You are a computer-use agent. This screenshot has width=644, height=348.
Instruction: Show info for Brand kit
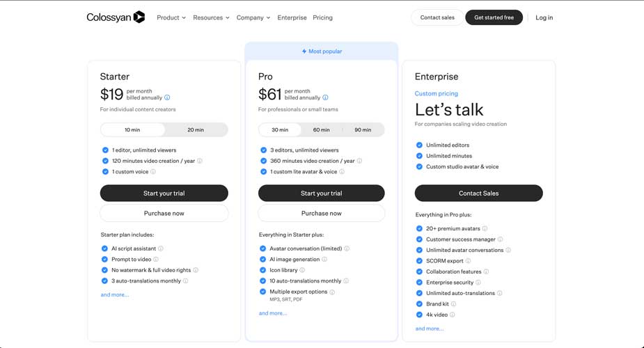pos(453,303)
